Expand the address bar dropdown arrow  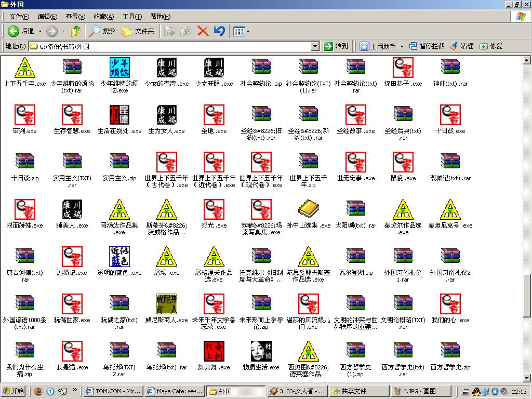click(315, 46)
